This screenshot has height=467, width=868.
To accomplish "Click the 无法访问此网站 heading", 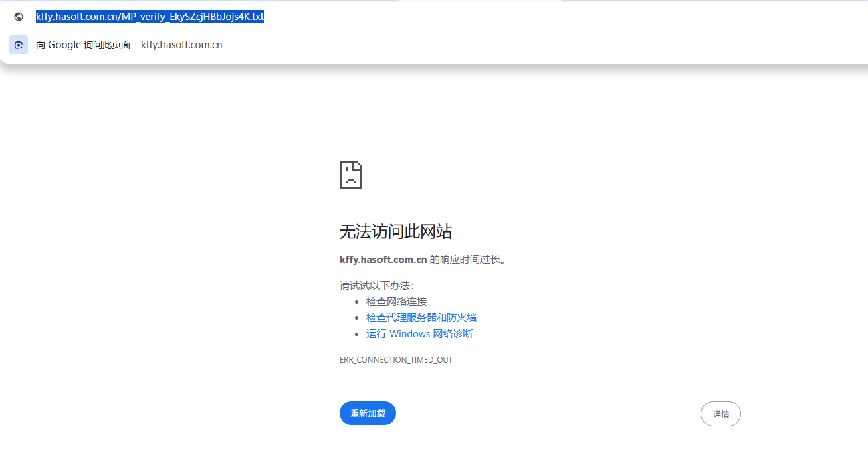I will pyautogui.click(x=396, y=232).
